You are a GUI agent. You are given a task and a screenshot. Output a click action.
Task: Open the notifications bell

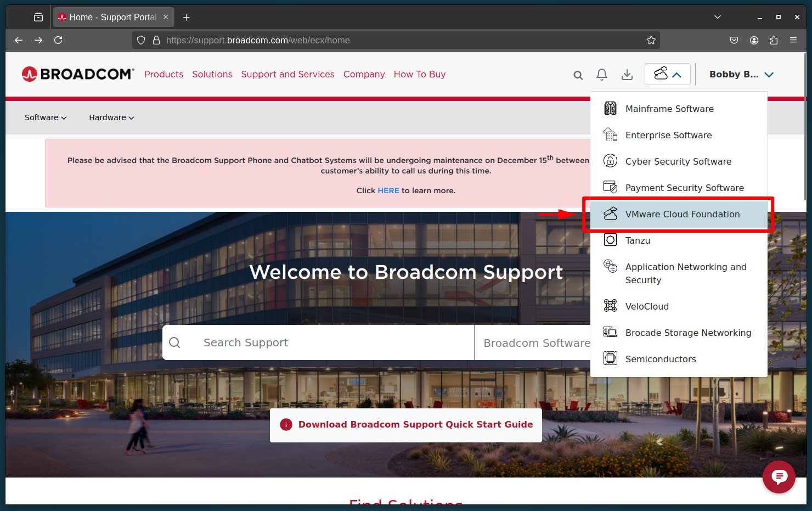602,75
